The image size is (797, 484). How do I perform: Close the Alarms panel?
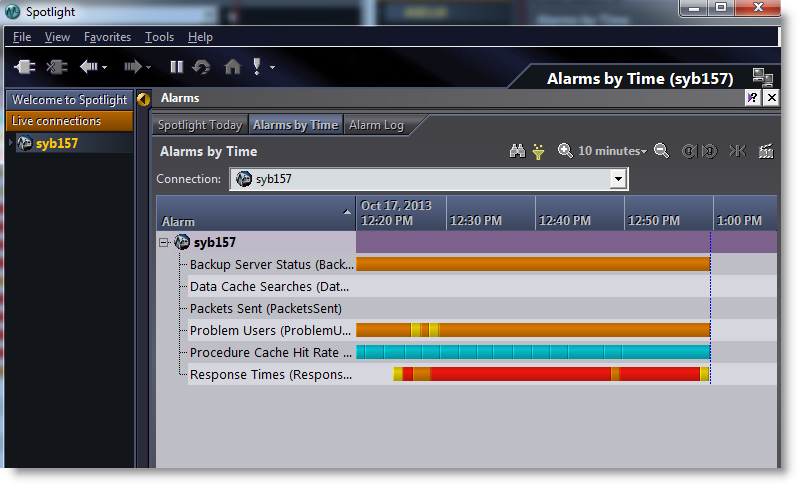click(772, 98)
